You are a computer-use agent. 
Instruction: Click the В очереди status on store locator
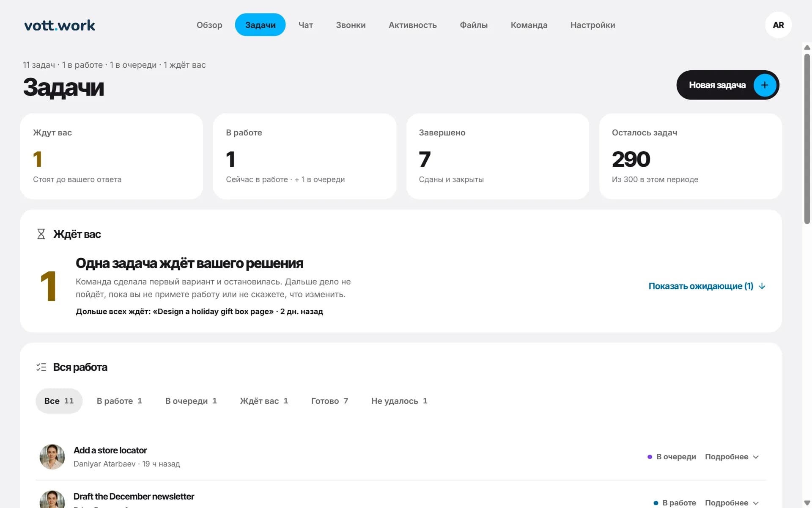click(672, 457)
